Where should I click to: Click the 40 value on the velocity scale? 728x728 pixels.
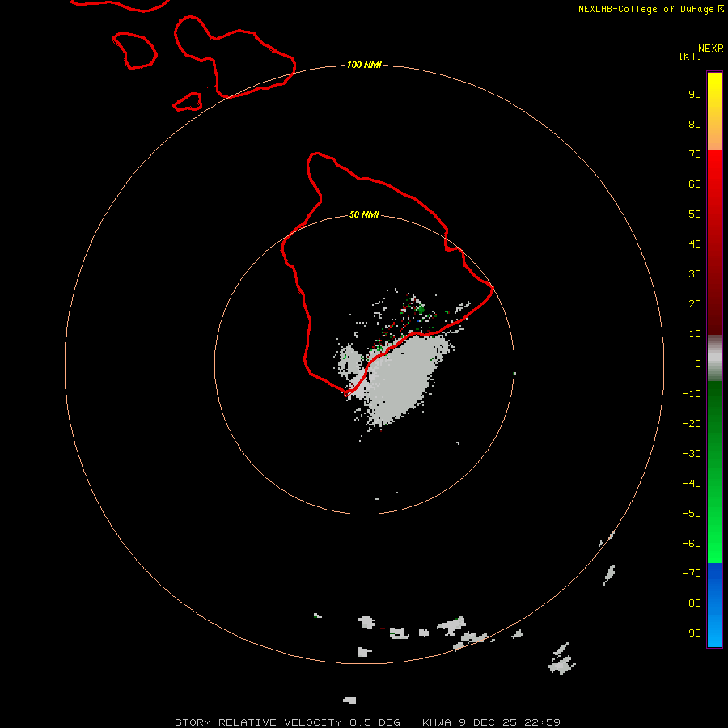695,243
